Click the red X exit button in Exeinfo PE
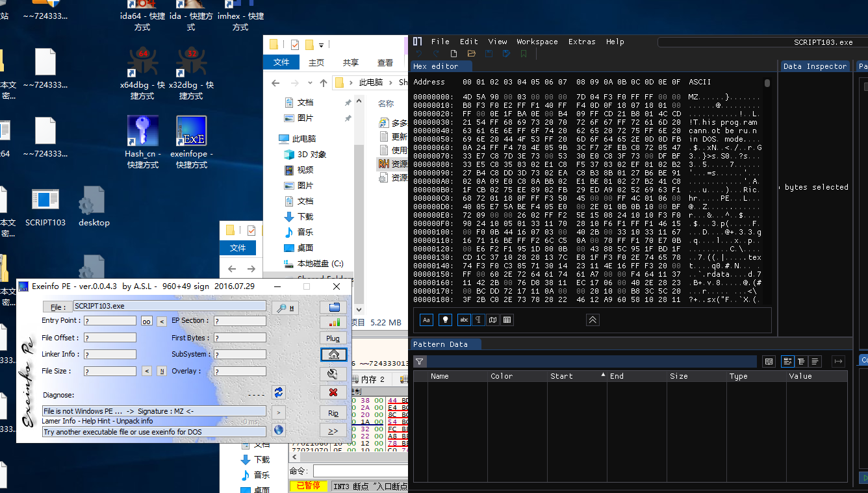The image size is (868, 493). (x=333, y=392)
